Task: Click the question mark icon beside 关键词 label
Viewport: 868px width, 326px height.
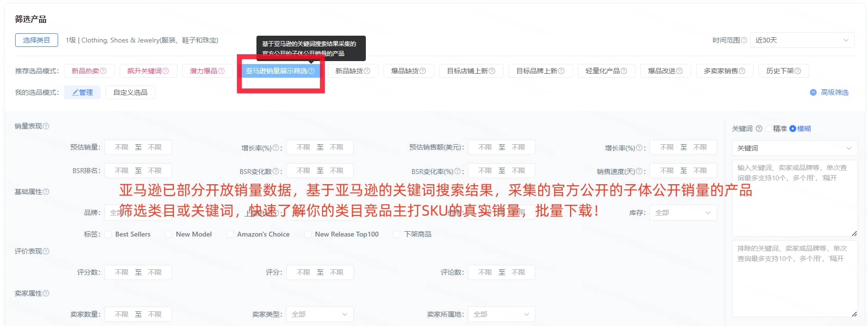Action: [759, 129]
